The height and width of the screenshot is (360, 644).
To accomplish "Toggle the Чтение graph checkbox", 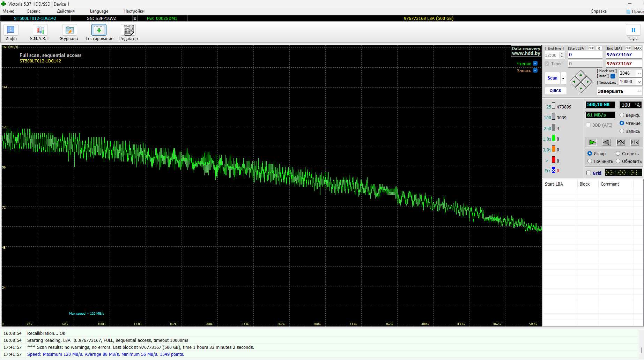I will pyautogui.click(x=535, y=63).
